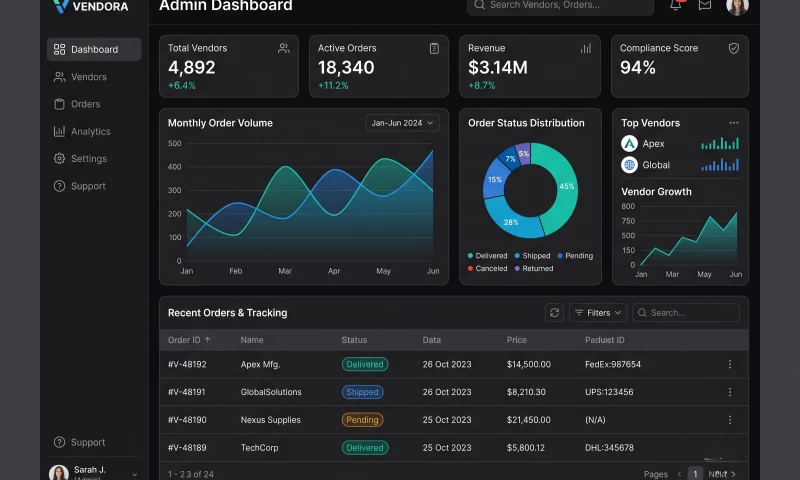Focus the orders table Search field
The image size is (800, 480).
686,313
